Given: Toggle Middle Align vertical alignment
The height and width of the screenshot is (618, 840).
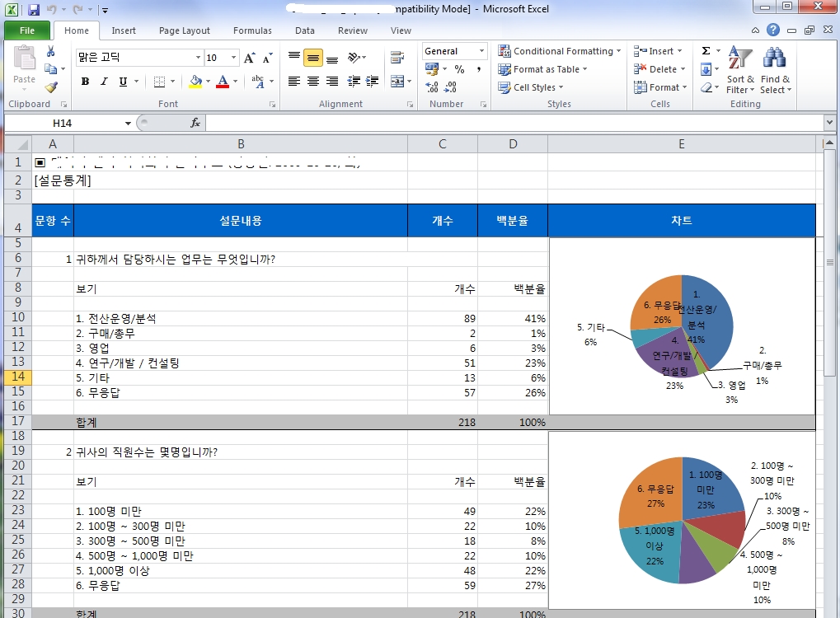Looking at the screenshot, I should pyautogui.click(x=313, y=58).
